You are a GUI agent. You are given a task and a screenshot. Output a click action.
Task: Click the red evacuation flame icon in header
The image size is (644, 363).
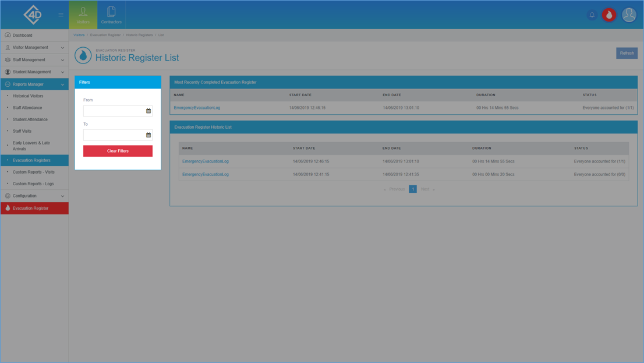coord(609,15)
